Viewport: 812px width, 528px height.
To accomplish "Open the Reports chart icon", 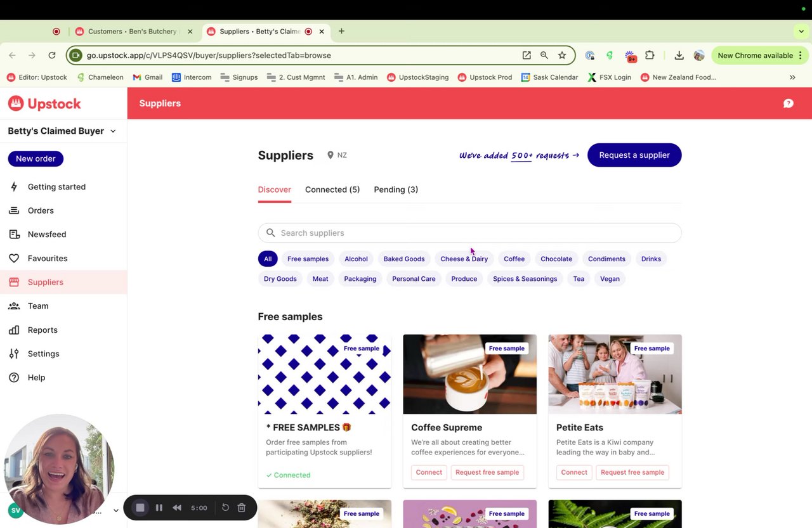I will [14, 330].
